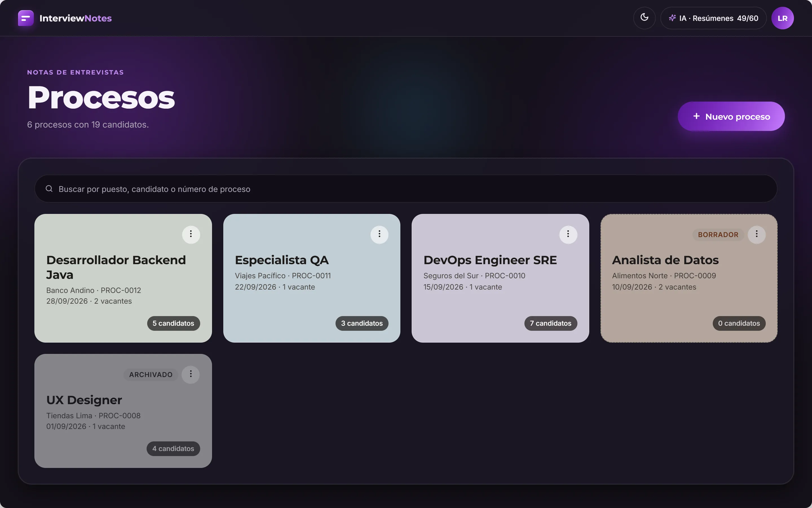Screen dimensions: 812x508
Task: Click '22/09/2026 · 1 vacante' text
Action: (275, 287)
